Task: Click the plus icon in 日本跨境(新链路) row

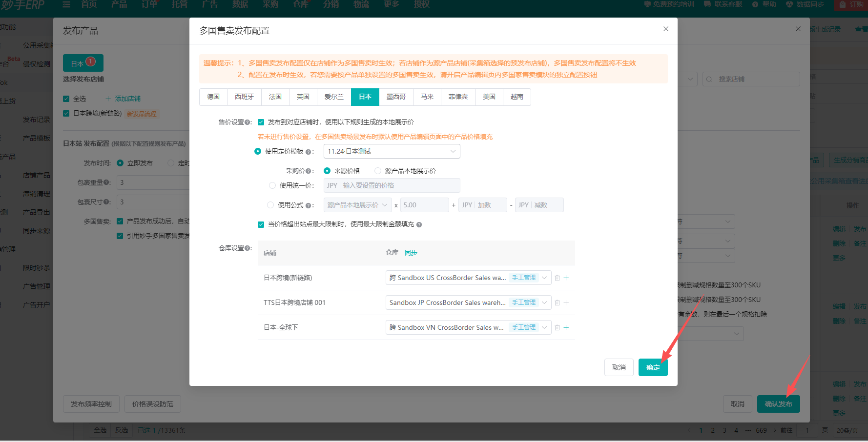Action: (566, 278)
